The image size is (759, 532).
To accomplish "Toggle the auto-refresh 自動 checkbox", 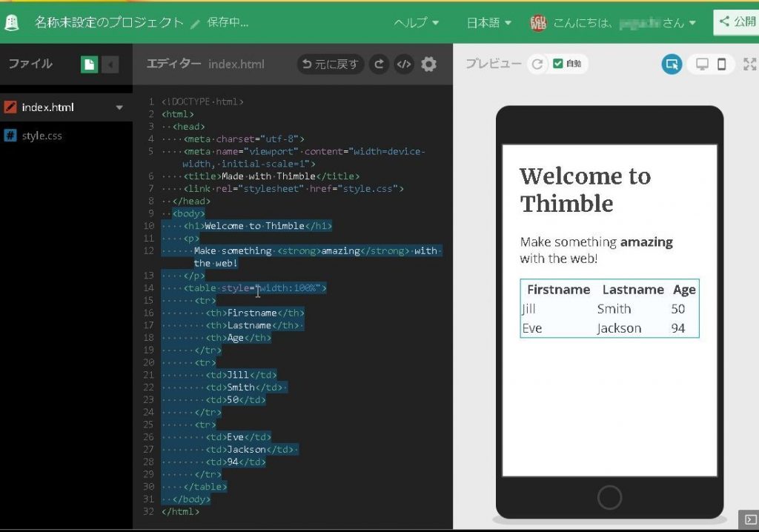I will click(x=558, y=64).
